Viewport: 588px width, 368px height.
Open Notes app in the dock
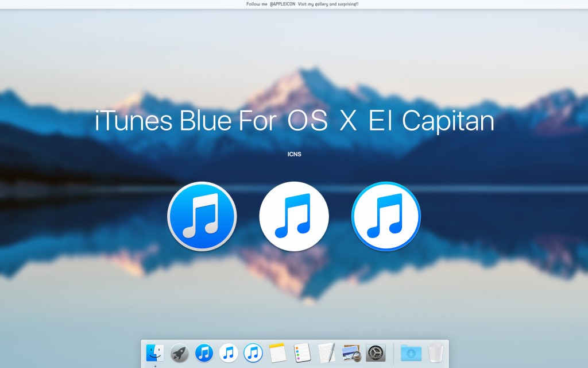click(277, 353)
